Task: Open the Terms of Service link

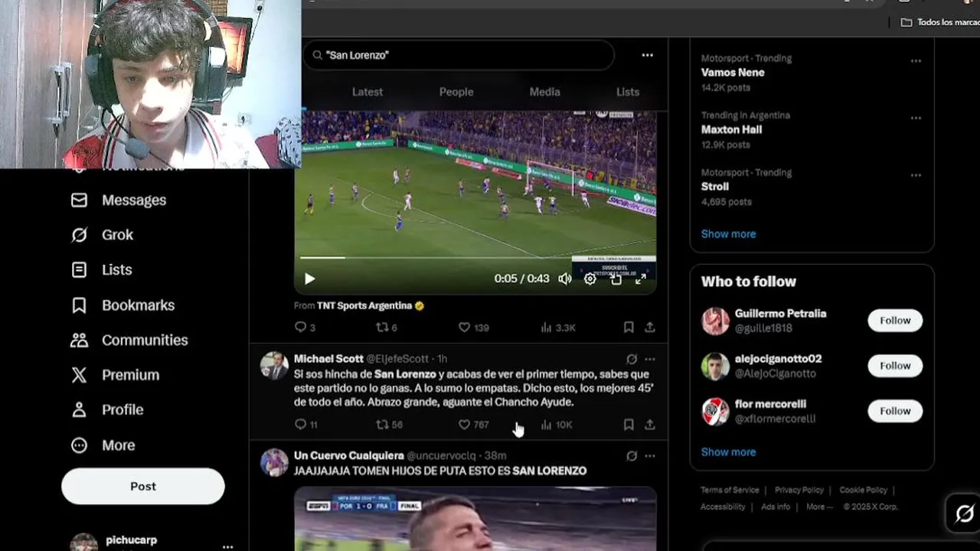Action: (730, 490)
